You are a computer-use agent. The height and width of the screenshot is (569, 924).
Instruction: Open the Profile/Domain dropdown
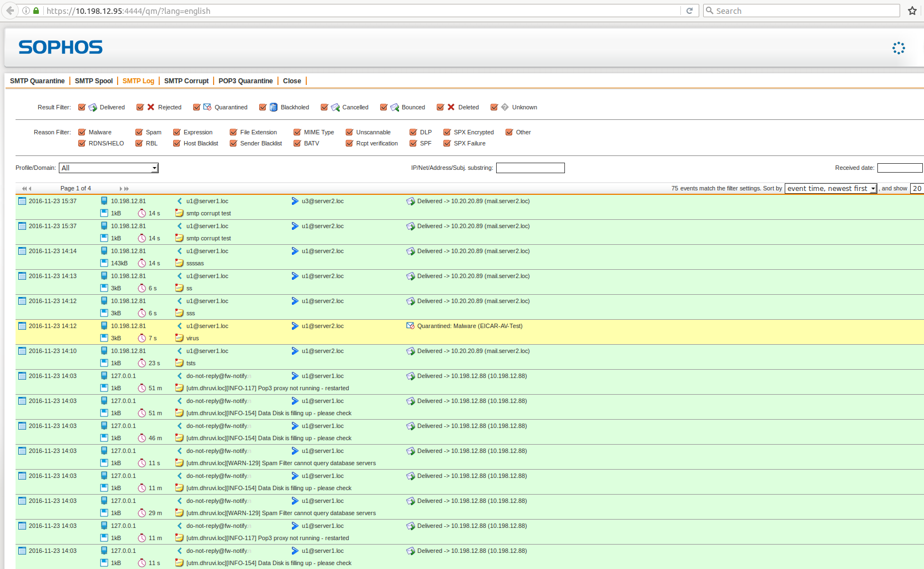click(x=109, y=168)
